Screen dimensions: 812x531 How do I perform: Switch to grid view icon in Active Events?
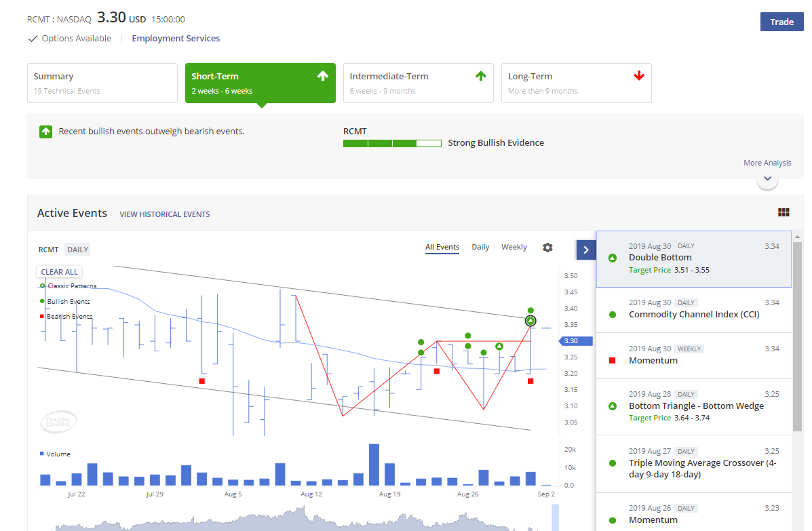click(784, 212)
